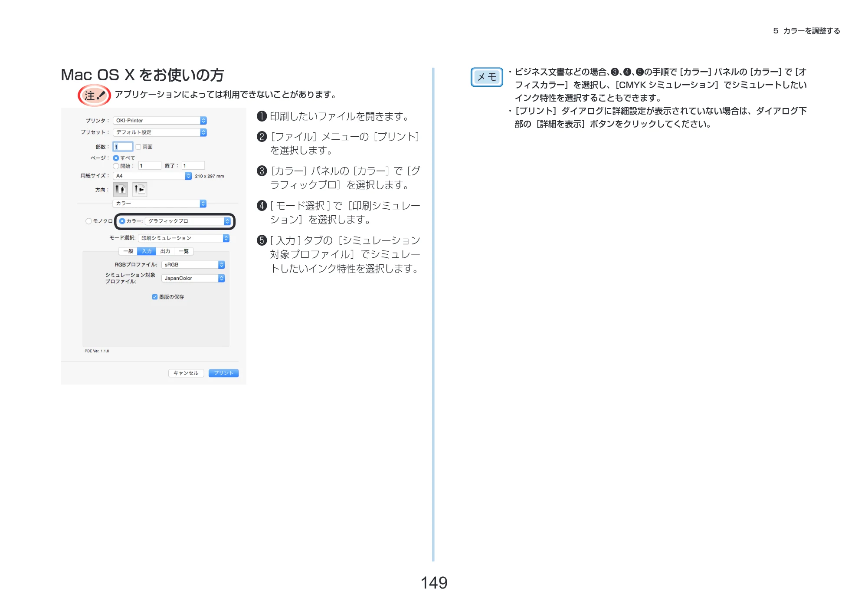Click the 終了 page number field
This screenshot has width=868, height=615.
click(193, 166)
